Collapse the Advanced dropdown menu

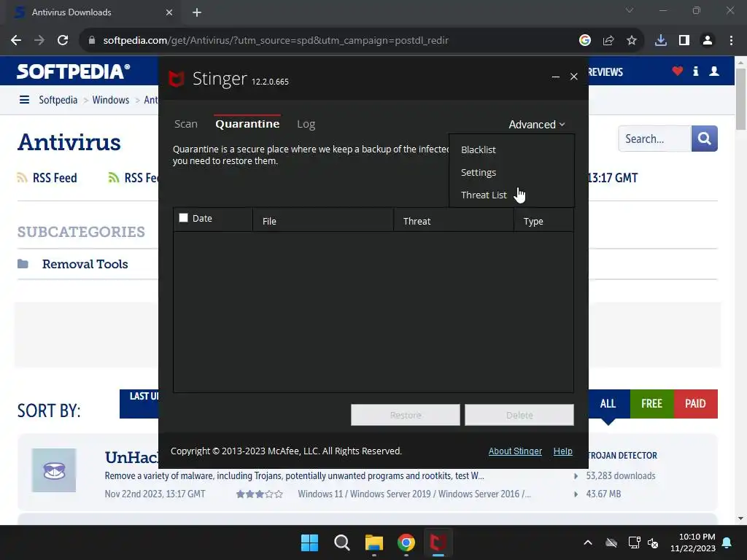click(536, 124)
